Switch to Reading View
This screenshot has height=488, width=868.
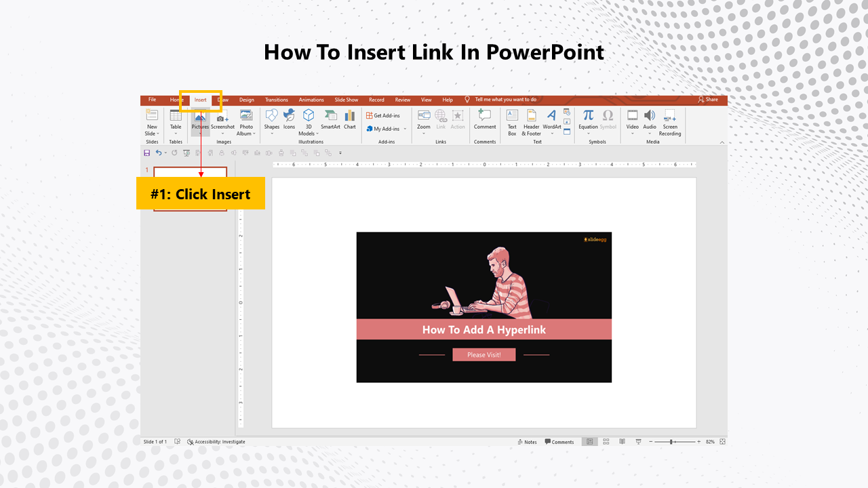tap(622, 442)
